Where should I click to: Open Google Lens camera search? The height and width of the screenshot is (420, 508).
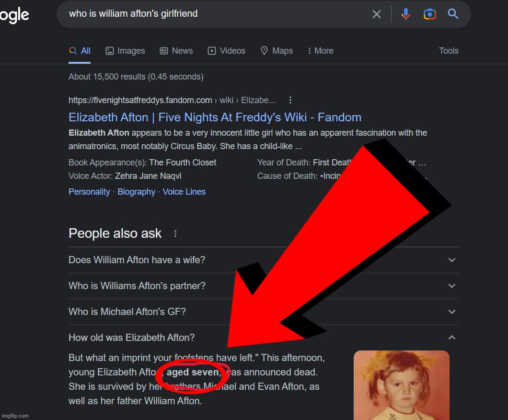click(x=429, y=14)
